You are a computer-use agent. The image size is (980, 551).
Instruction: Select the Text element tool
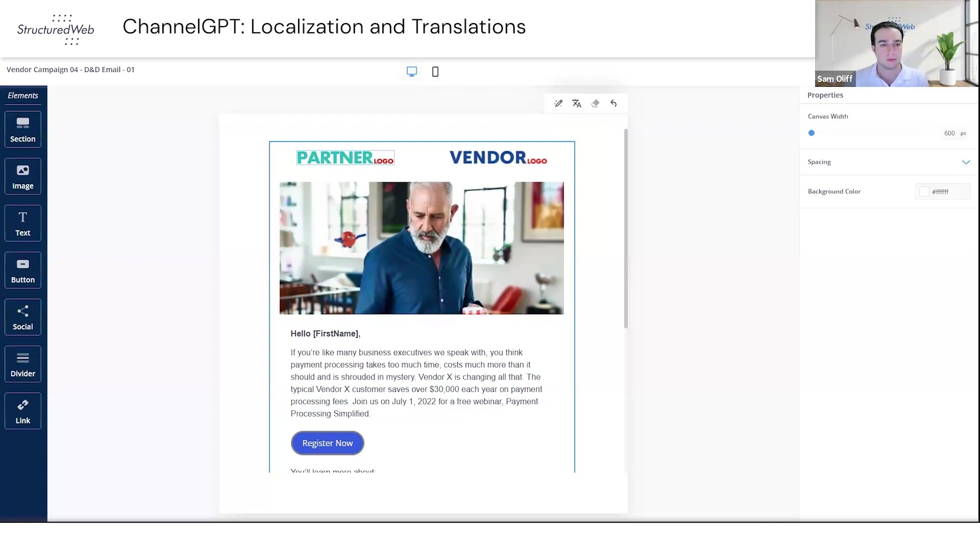[23, 223]
